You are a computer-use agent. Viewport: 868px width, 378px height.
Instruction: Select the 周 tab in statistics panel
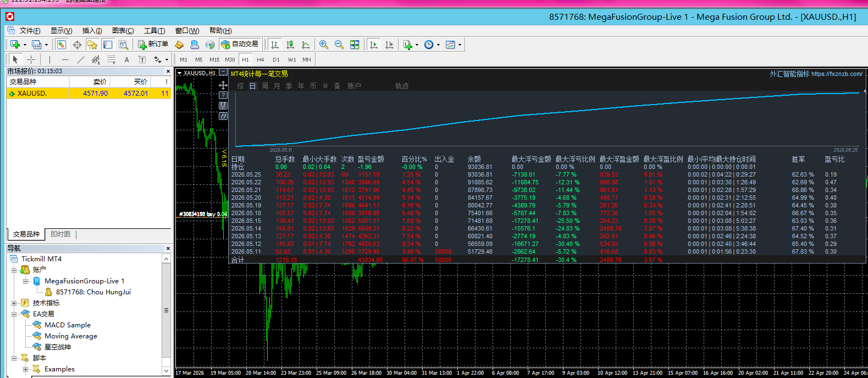(265, 86)
